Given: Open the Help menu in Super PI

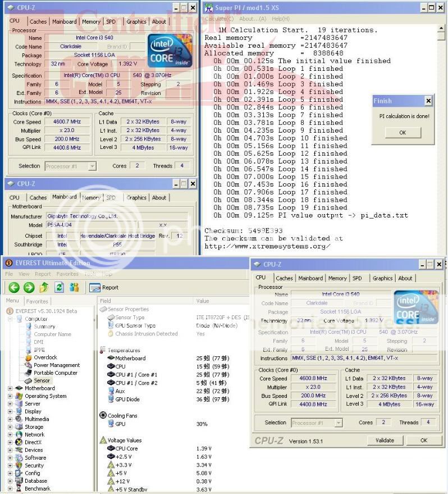Looking at the screenshot, I should click(x=281, y=19).
